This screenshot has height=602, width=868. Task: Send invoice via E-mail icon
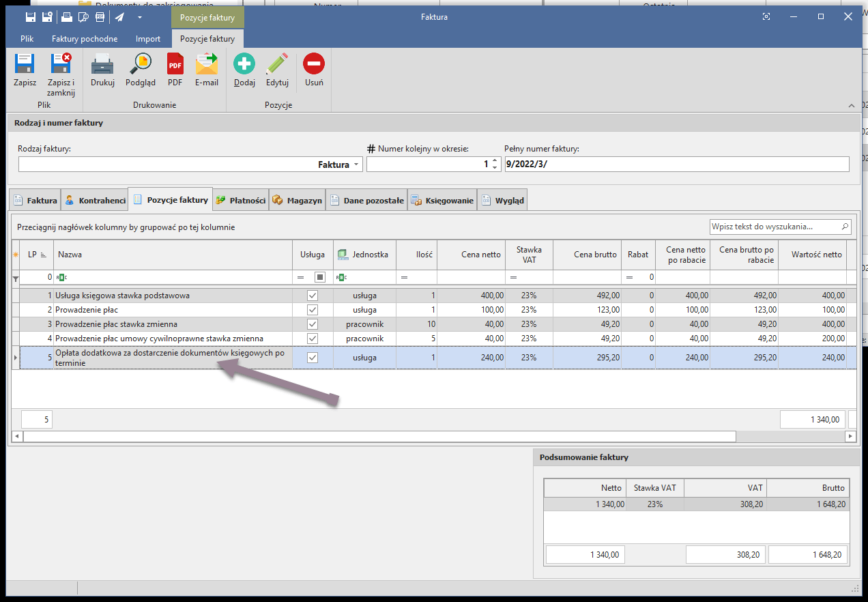point(206,65)
